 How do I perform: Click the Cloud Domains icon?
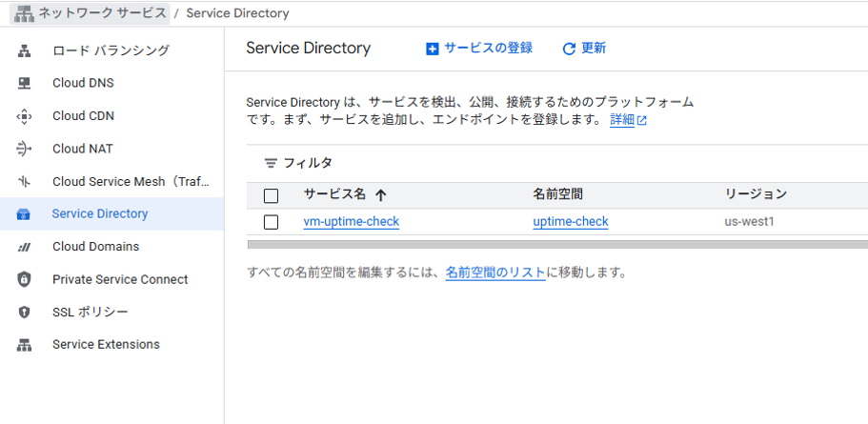click(x=24, y=247)
